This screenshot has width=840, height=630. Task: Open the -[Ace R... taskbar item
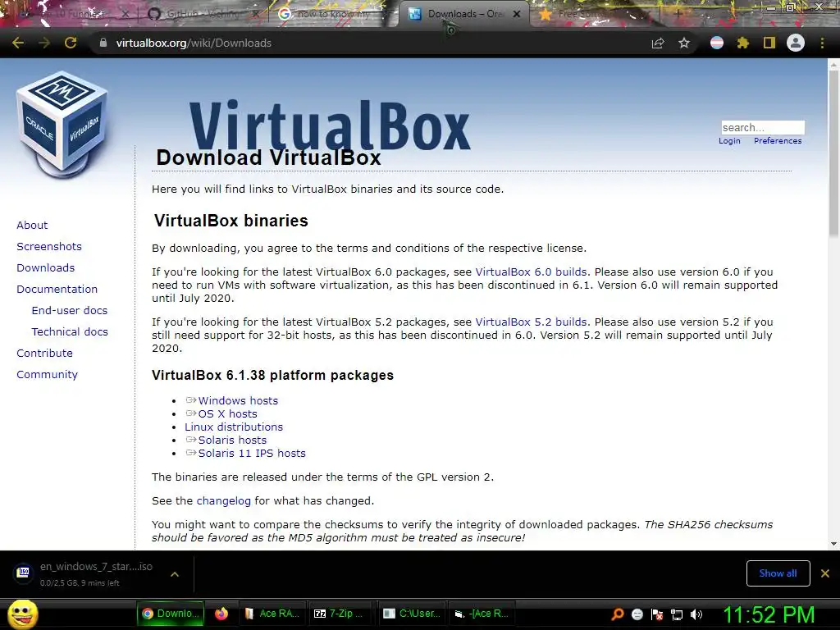[482, 614]
